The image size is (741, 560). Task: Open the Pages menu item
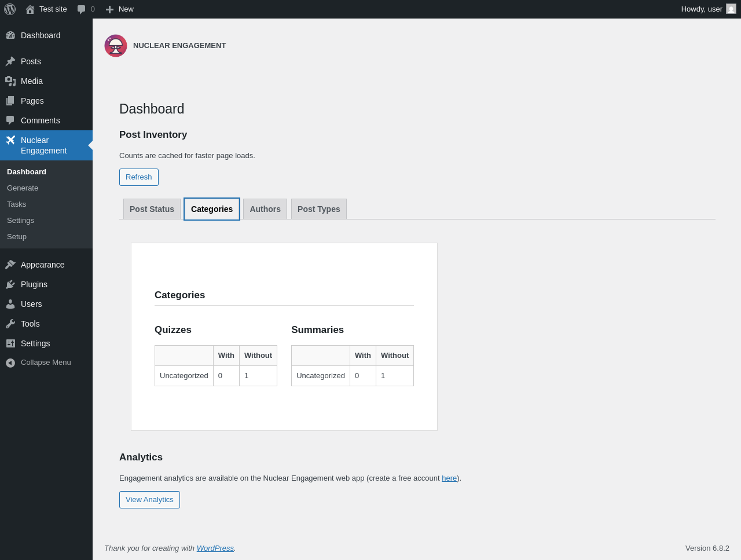46,101
